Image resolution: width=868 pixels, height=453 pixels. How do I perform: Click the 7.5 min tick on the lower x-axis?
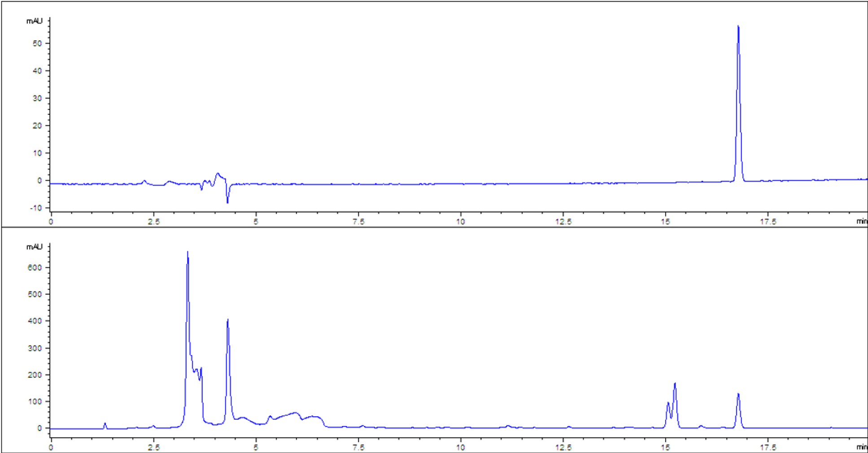coord(358,447)
